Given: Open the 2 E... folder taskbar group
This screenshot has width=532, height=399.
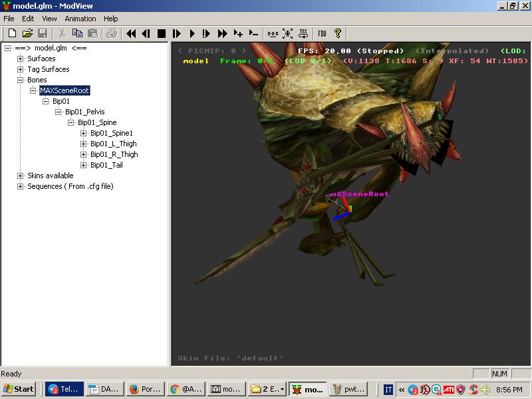Looking at the screenshot, I should [x=267, y=389].
